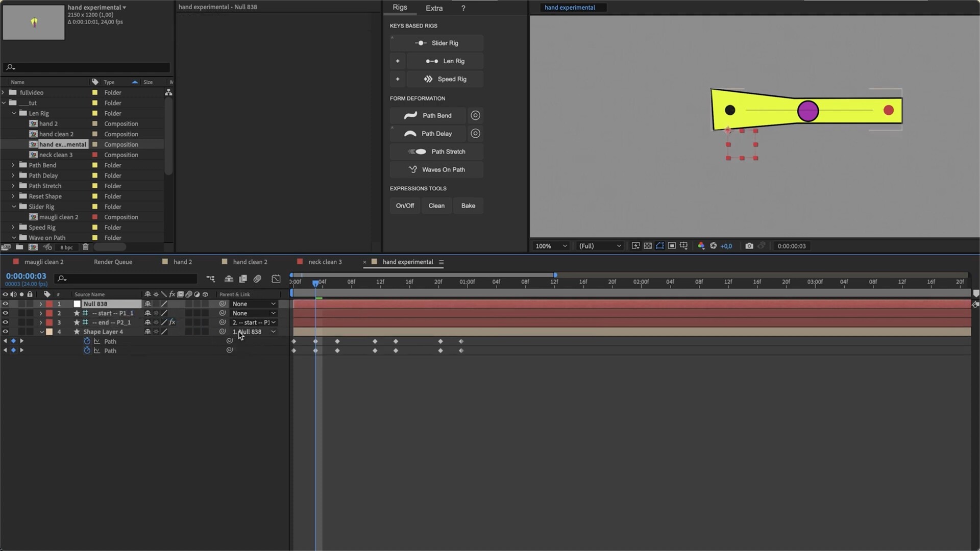
Task: Click the delete trash icon in project panel
Action: [86, 247]
